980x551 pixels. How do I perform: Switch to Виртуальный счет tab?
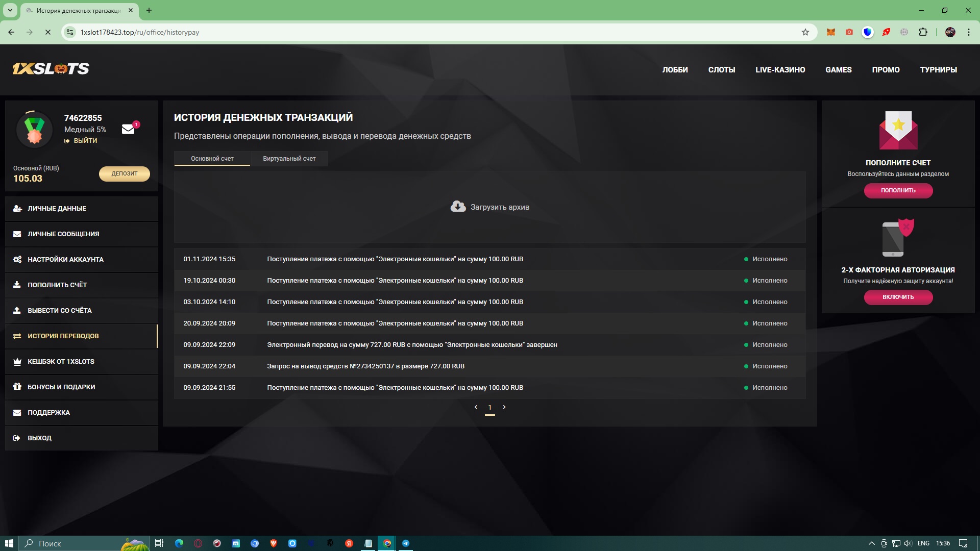[289, 159]
